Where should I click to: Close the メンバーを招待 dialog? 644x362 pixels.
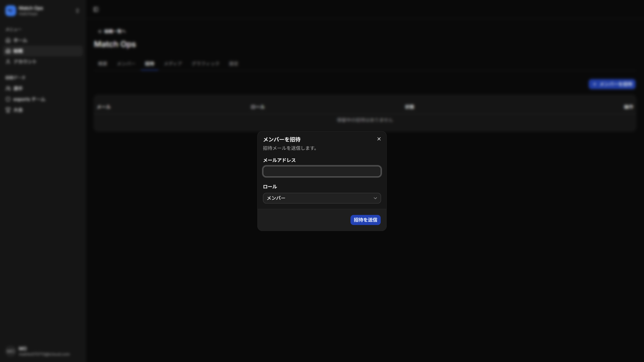pos(379,139)
